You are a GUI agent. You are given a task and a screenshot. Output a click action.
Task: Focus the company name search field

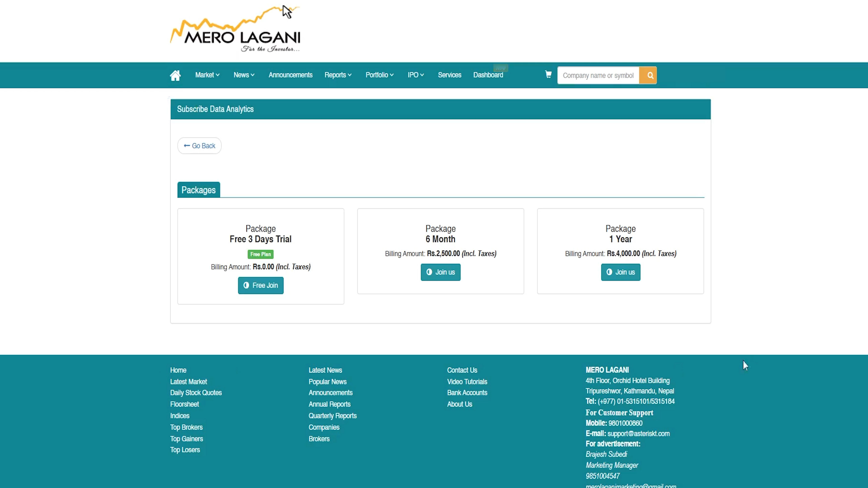[598, 75]
